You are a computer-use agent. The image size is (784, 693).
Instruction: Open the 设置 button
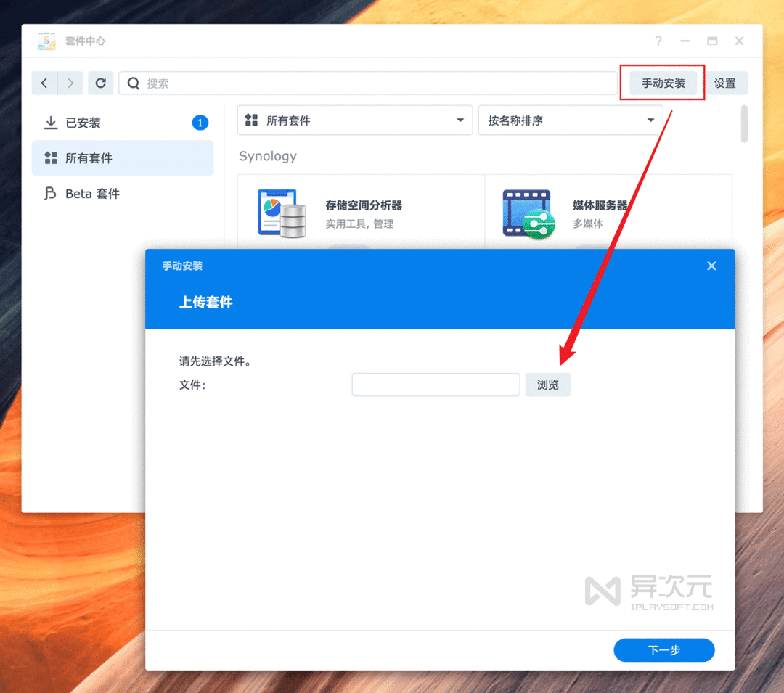click(727, 82)
